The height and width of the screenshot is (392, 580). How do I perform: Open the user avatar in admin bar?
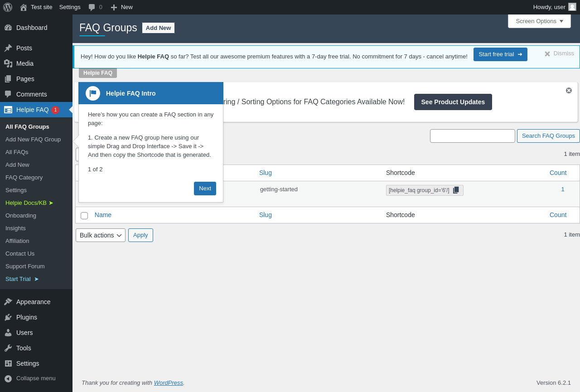(x=572, y=7)
